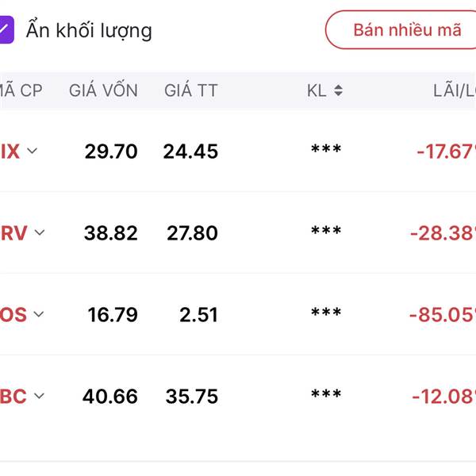
Task: Open the stock ticker ending in IX
Action: click(x=10, y=152)
